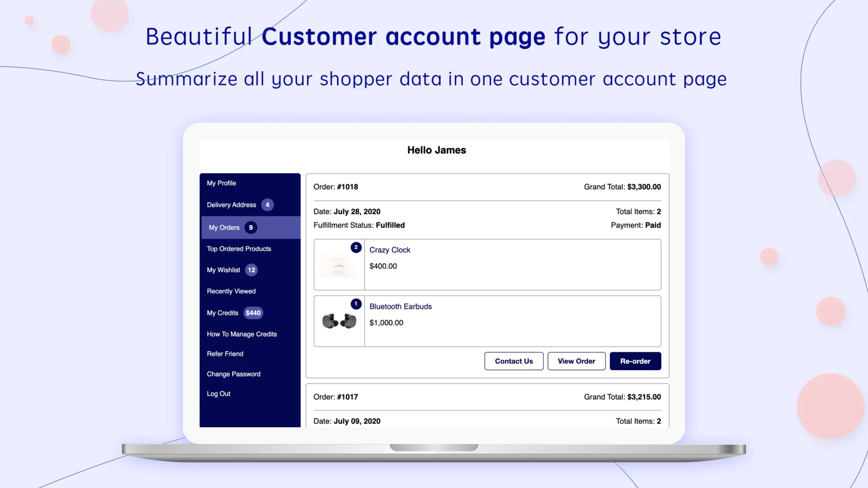Image resolution: width=868 pixels, height=488 pixels.
Task: Click the date July 28, 2020
Action: (x=357, y=211)
